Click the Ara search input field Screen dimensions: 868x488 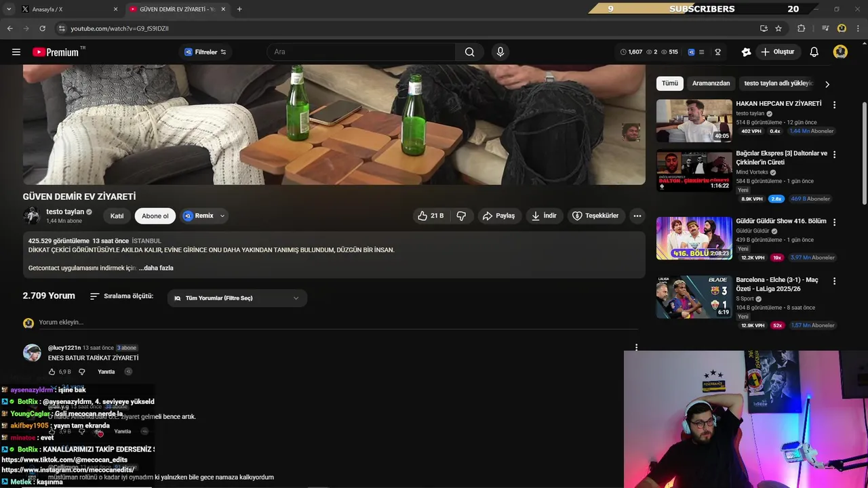click(x=361, y=52)
